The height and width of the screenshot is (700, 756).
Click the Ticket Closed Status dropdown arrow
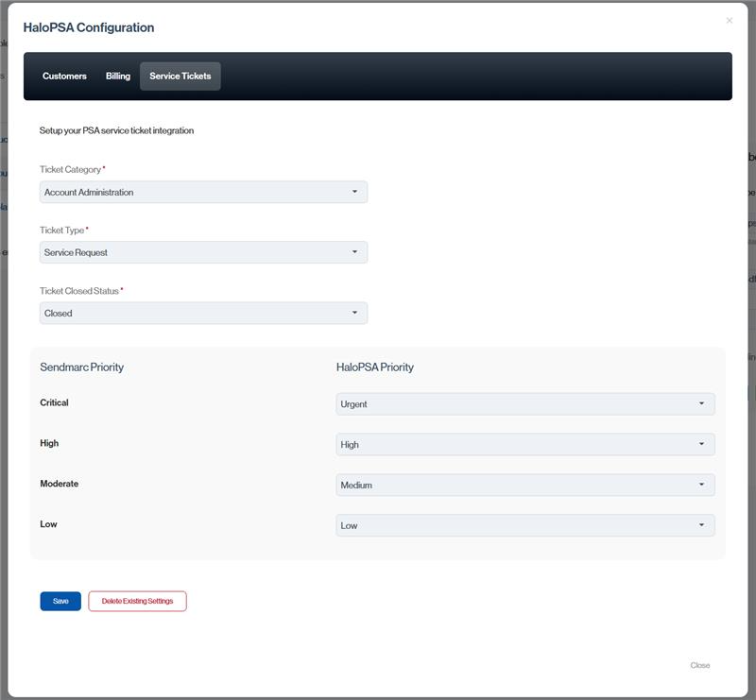tap(354, 313)
